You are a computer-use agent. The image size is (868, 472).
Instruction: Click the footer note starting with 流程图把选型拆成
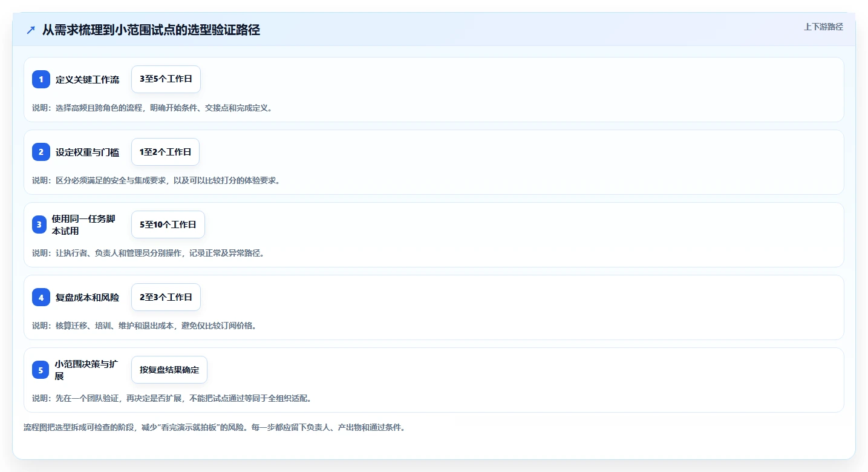(x=214, y=427)
